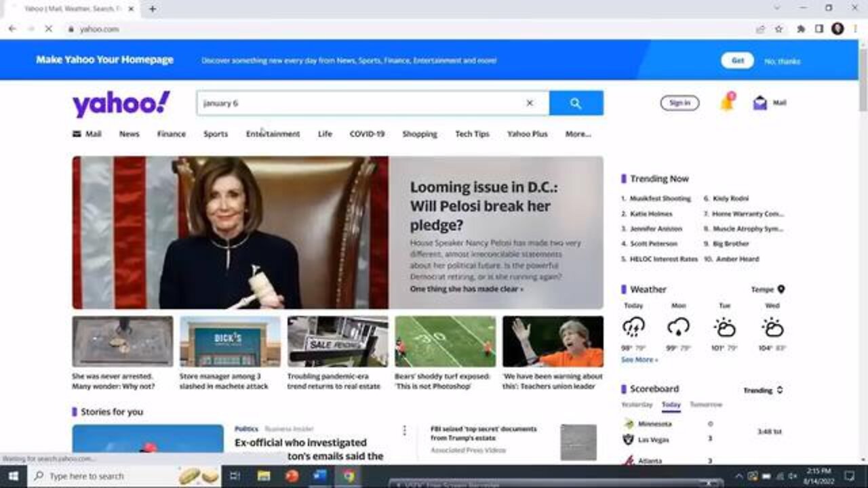868x488 pixels.
Task: Open the Pelosi pledge headline
Action: [x=484, y=206]
